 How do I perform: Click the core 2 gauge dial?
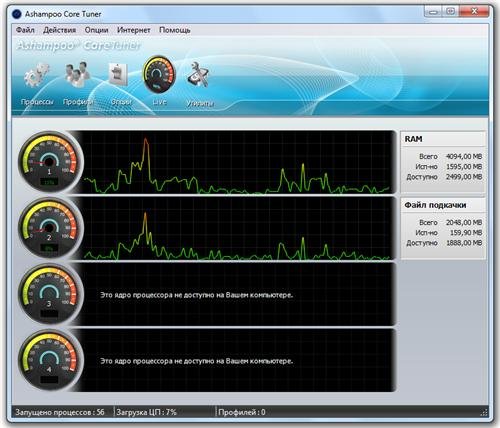pyautogui.click(x=50, y=228)
